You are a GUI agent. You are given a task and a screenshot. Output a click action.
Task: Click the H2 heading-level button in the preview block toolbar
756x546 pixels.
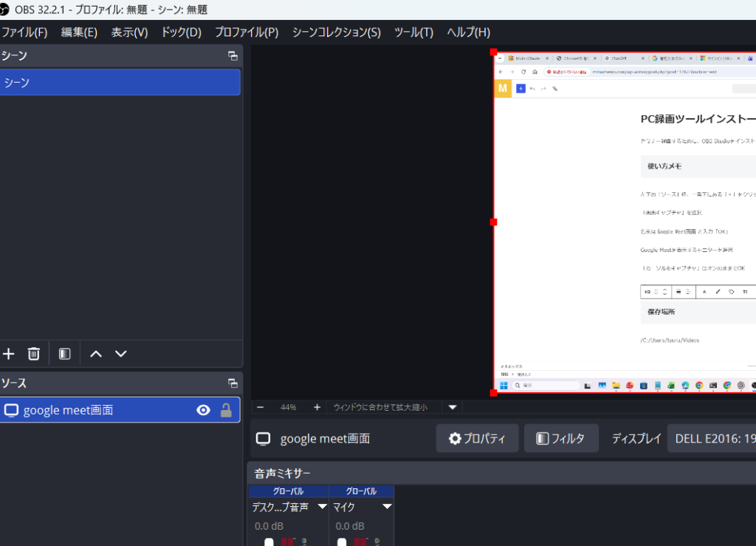click(x=647, y=292)
